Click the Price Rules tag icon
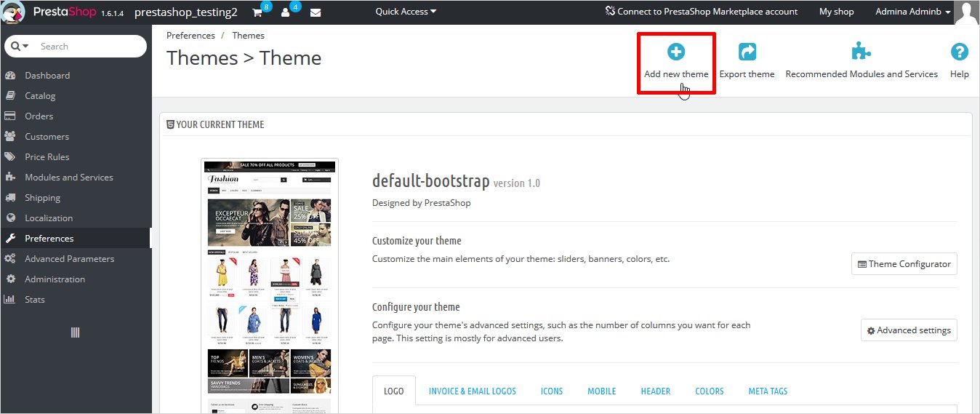This screenshot has height=414, width=980. (10, 157)
